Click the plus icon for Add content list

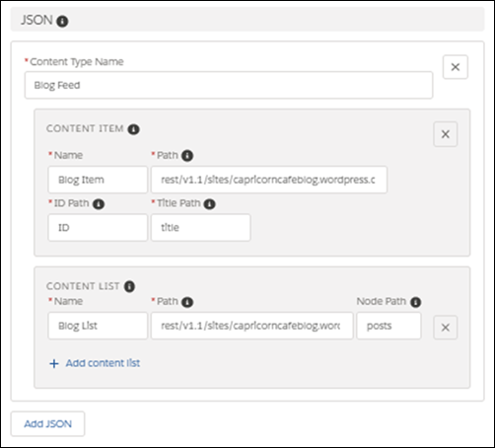click(x=54, y=363)
